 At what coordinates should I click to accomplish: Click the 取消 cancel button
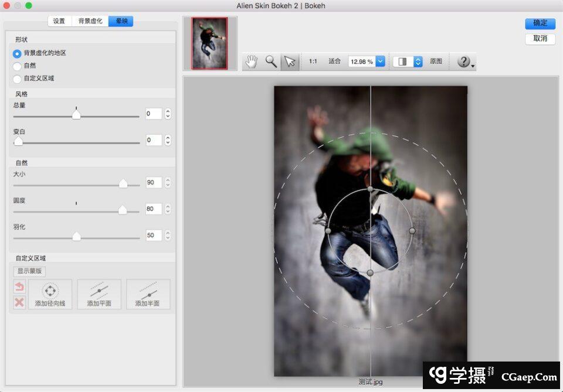(x=540, y=39)
